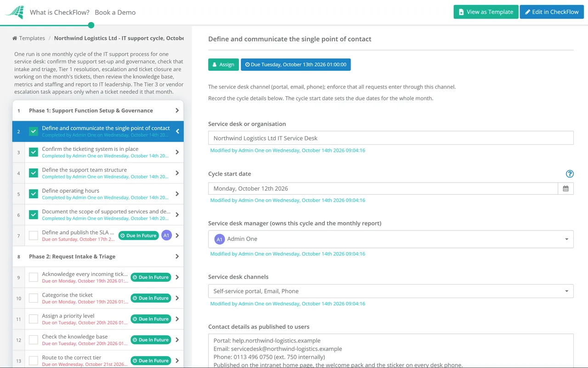Click the home icon next to Templates
The width and height of the screenshot is (588, 368).
click(x=15, y=38)
